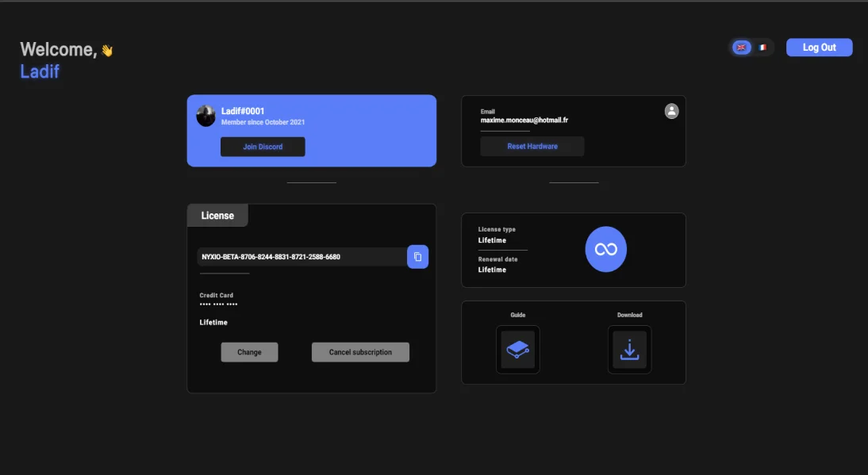Select the License tab header
The width and height of the screenshot is (868, 475).
(217, 216)
